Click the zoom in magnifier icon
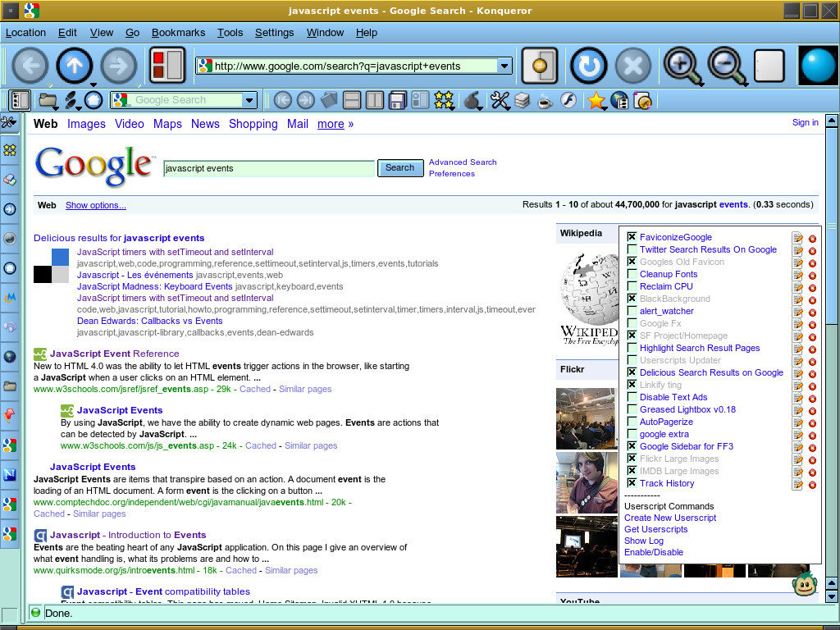Image resolution: width=840 pixels, height=630 pixels. [683, 66]
